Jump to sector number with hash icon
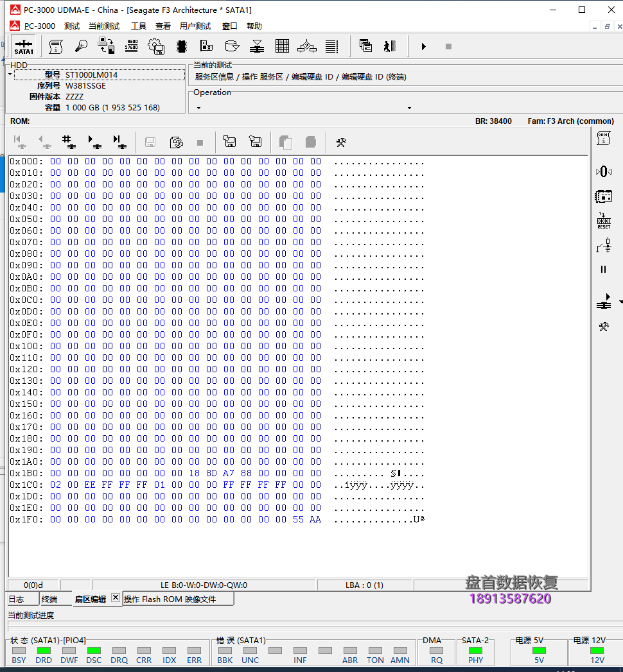 69,142
